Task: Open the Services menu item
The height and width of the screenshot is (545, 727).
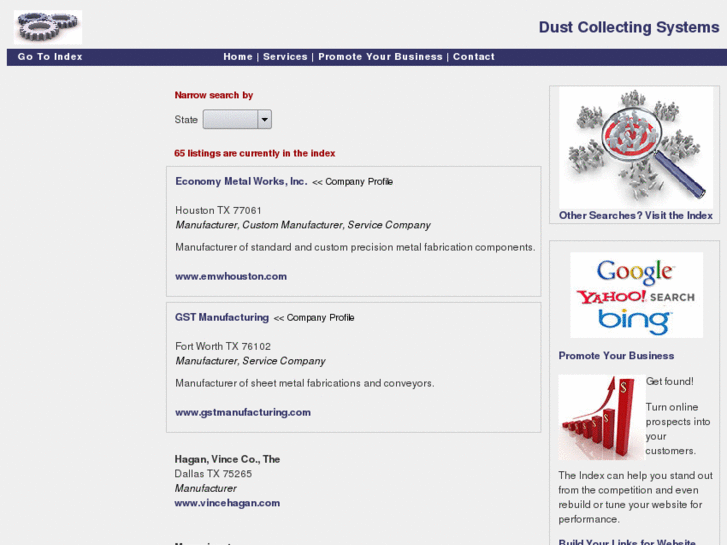Action: pos(285,57)
